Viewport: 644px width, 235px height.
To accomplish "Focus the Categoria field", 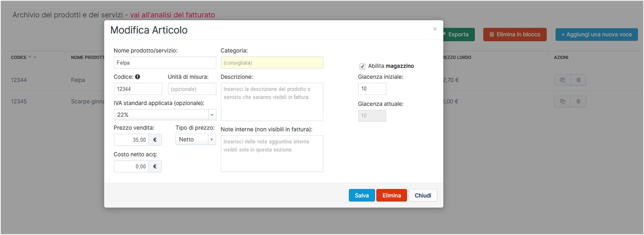I will click(272, 63).
